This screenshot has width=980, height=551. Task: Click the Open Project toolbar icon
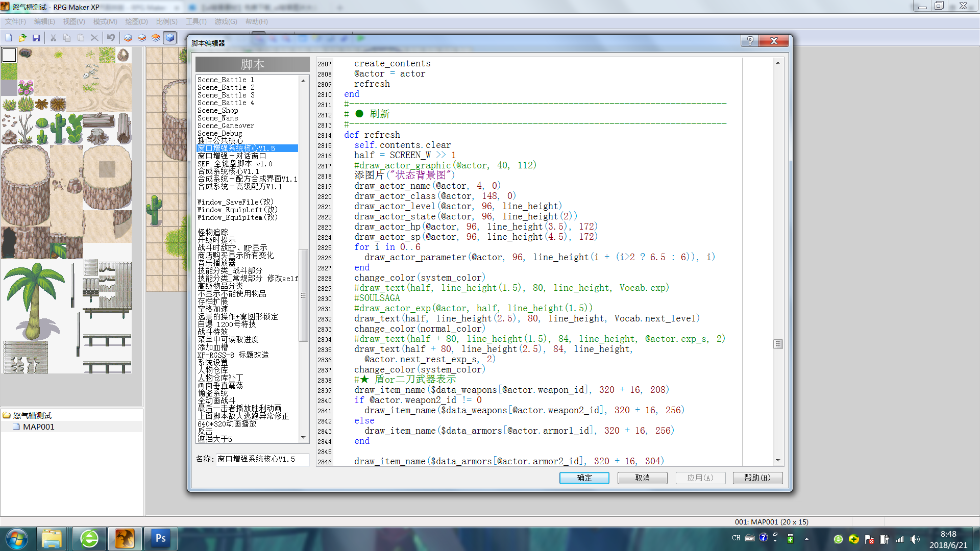[x=22, y=38]
